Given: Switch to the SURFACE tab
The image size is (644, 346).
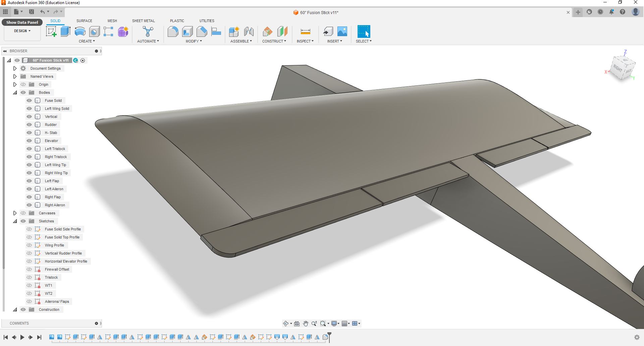Looking at the screenshot, I should pos(84,21).
